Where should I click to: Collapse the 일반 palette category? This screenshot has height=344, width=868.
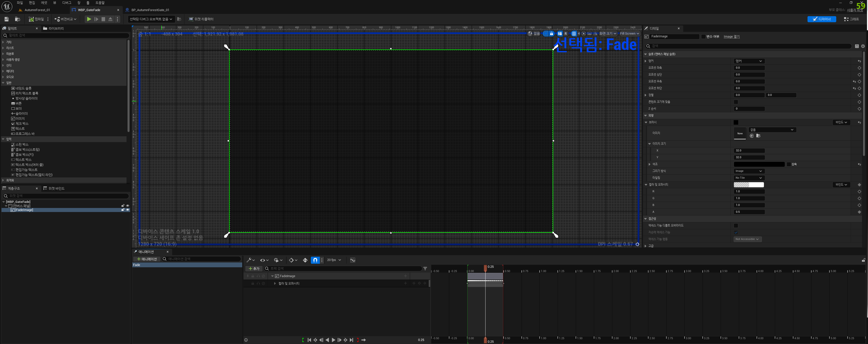[x=3, y=83]
